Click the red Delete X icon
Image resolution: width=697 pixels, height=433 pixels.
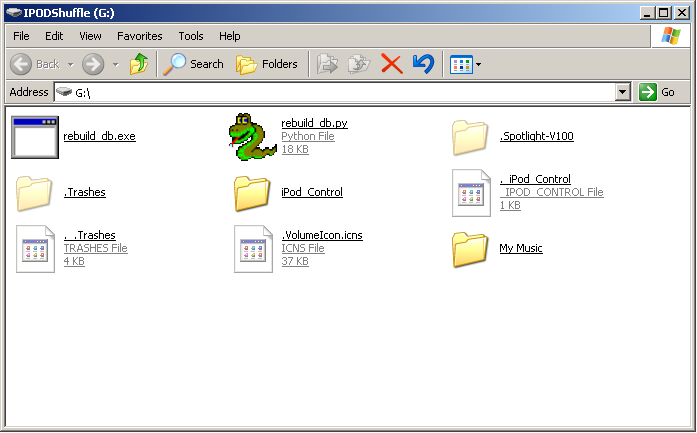[x=392, y=64]
